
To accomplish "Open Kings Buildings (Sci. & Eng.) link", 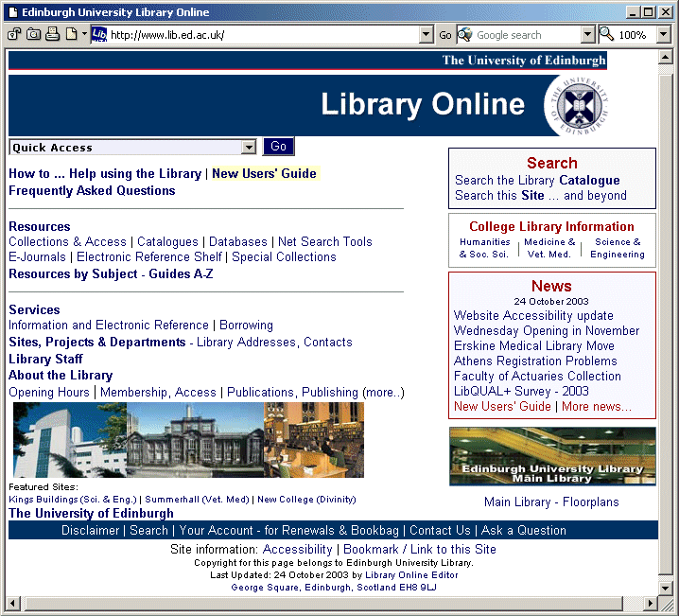I will 73,500.
